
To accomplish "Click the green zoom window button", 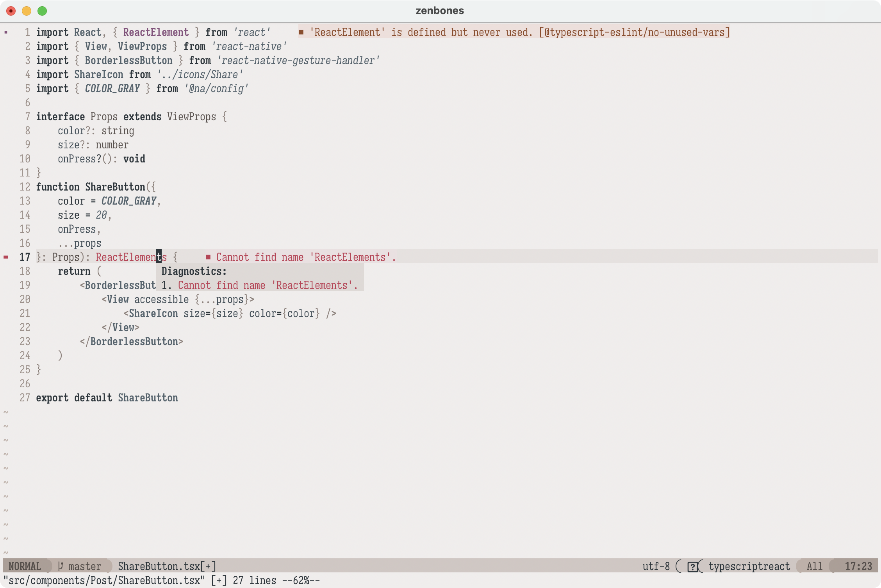I will click(42, 11).
